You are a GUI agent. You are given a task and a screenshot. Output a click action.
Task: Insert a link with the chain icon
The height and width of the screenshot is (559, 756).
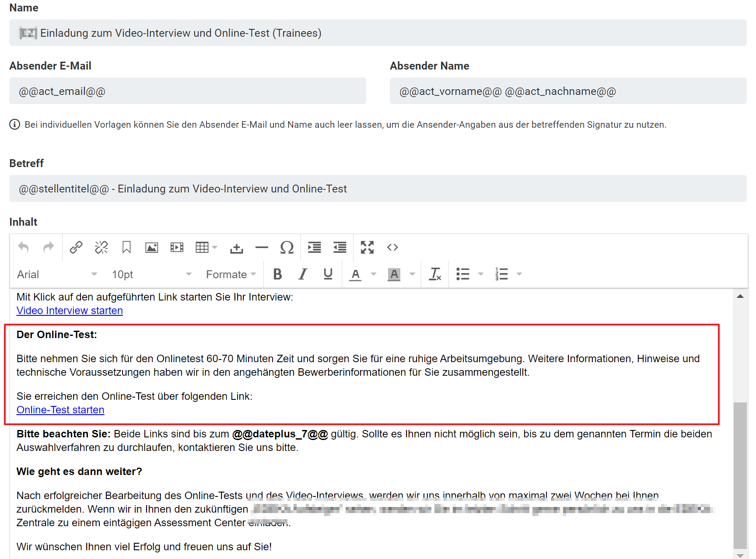76,248
